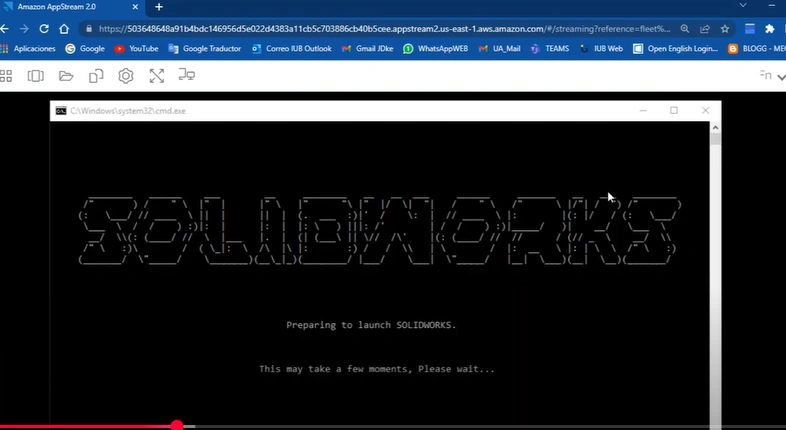Open AppStream clipboard icon

point(96,76)
